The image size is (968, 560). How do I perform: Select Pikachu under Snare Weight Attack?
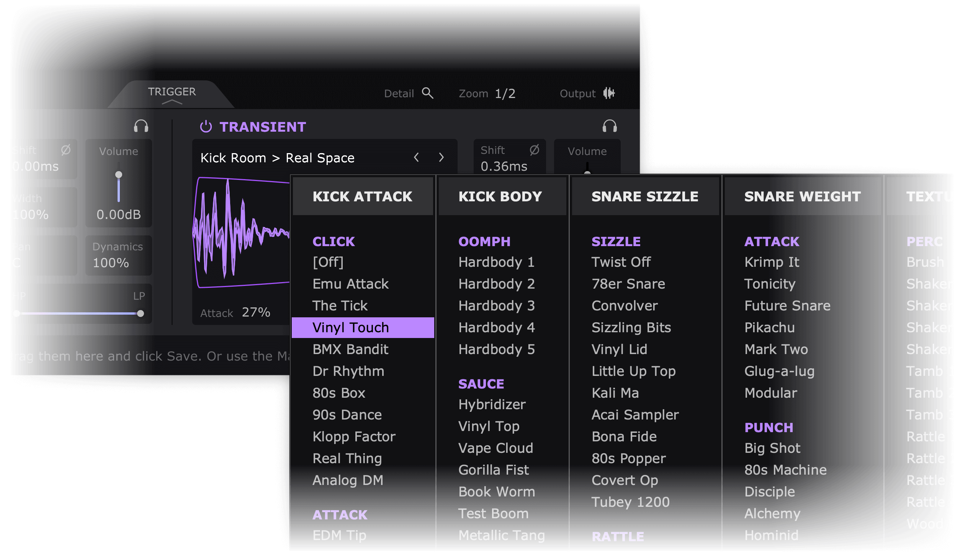pyautogui.click(x=769, y=328)
